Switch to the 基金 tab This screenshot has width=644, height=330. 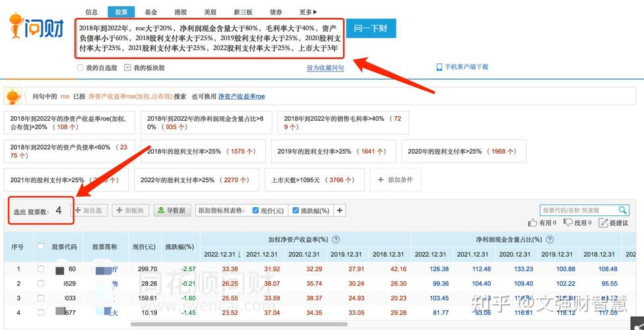[x=150, y=12]
